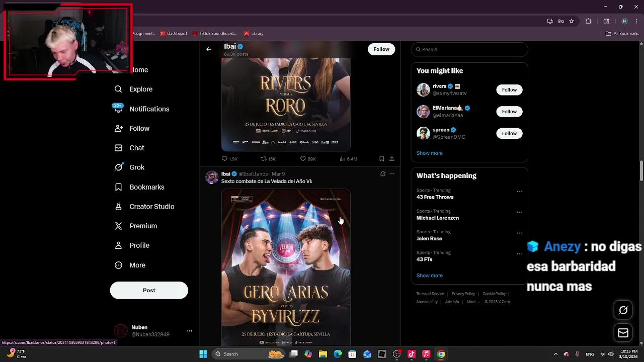The height and width of the screenshot is (362, 644).
Task: Bookmark the Rivers versus Roro post
Action: (x=382, y=159)
